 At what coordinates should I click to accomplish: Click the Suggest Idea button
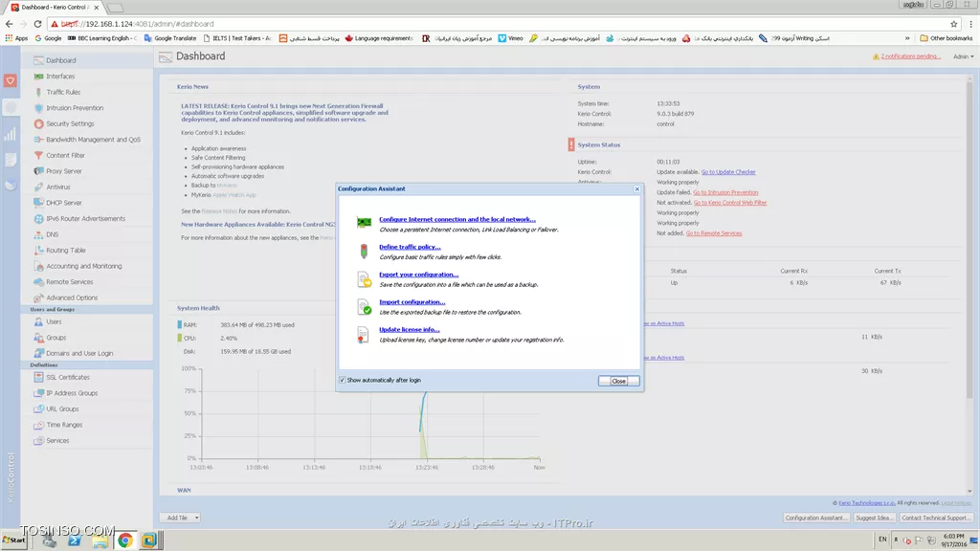pos(874,518)
